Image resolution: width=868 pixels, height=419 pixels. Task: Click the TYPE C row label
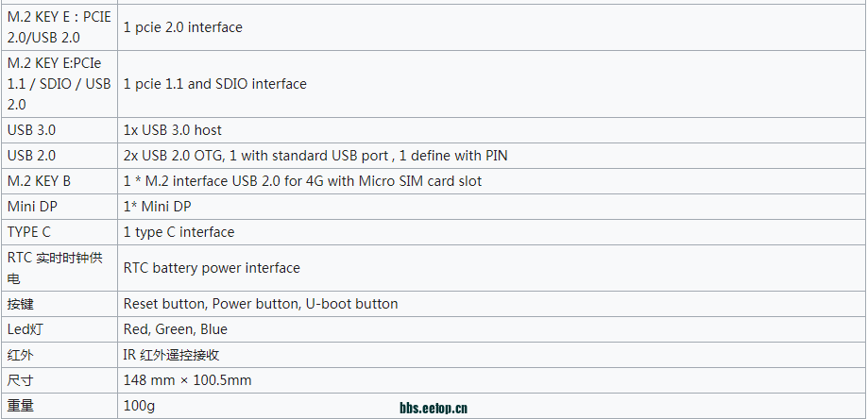click(x=28, y=232)
